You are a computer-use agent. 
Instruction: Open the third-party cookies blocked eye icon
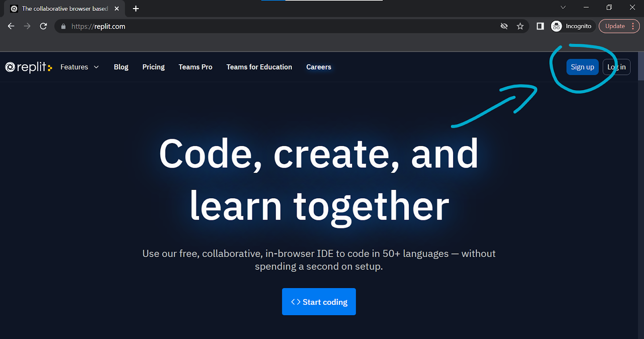click(x=504, y=26)
